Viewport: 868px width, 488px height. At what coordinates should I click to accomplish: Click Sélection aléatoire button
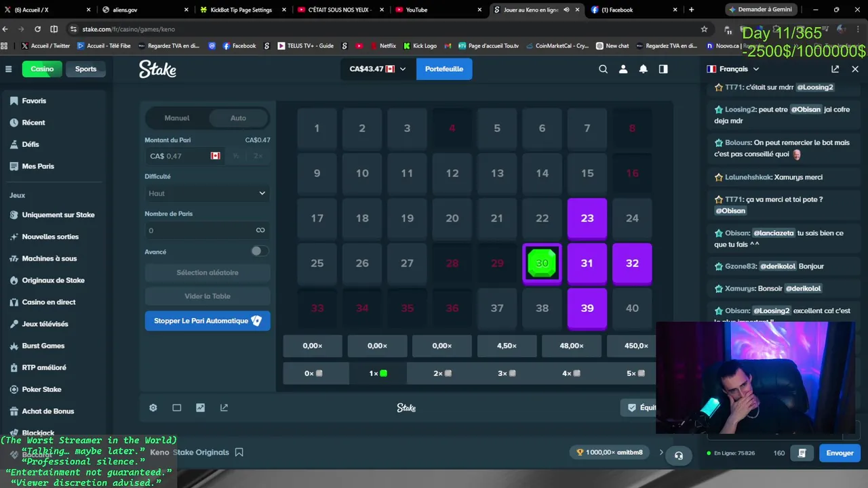click(208, 272)
